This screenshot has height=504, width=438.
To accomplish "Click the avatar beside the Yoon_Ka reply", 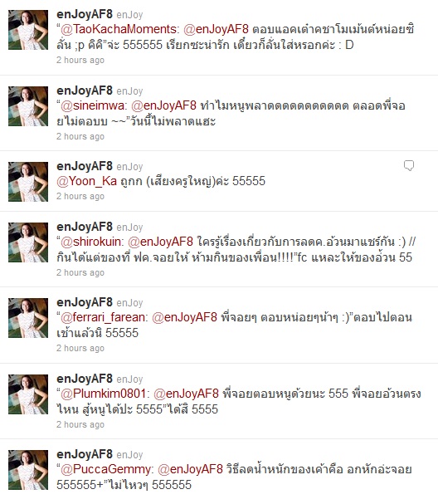I will point(28,182).
